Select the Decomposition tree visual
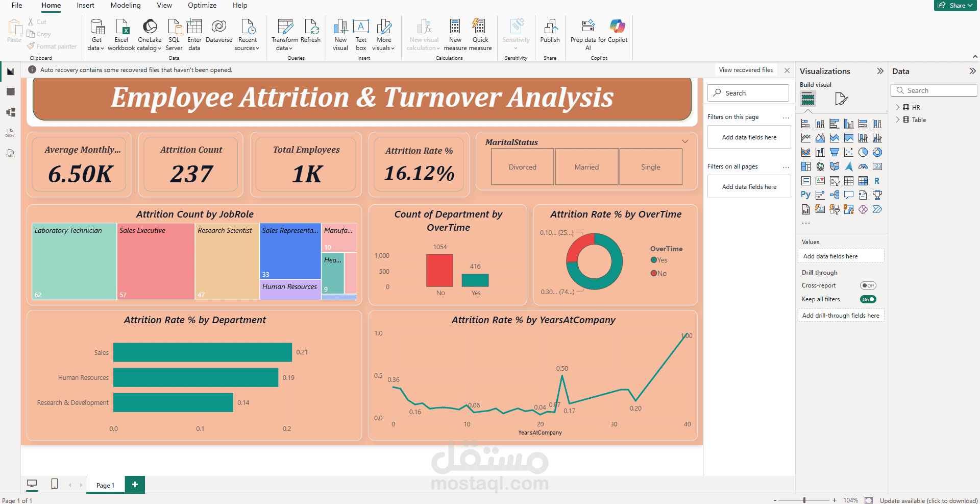Image resolution: width=980 pixels, height=504 pixels. pyautogui.click(x=835, y=195)
